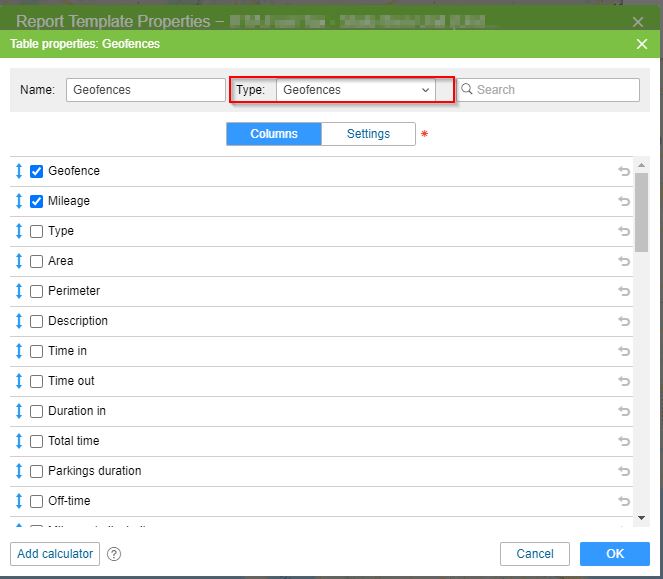This screenshot has width=663, height=579.
Task: Open the Type dropdown showing Geofences
Action: (x=355, y=90)
